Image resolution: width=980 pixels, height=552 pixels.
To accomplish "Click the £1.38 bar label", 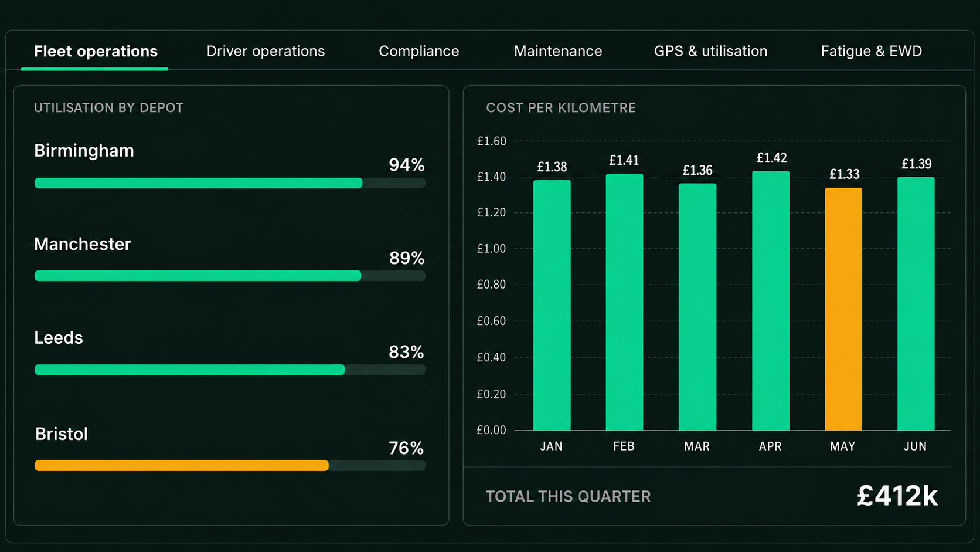I will click(552, 167).
